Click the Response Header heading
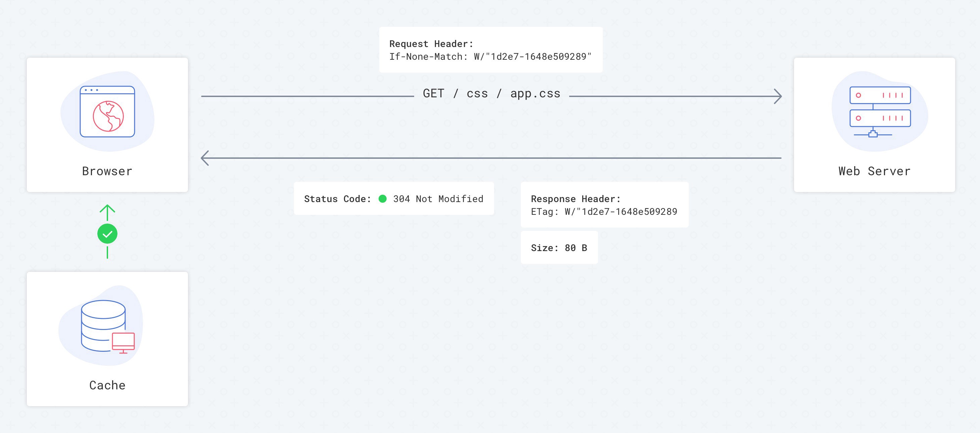 coord(576,199)
